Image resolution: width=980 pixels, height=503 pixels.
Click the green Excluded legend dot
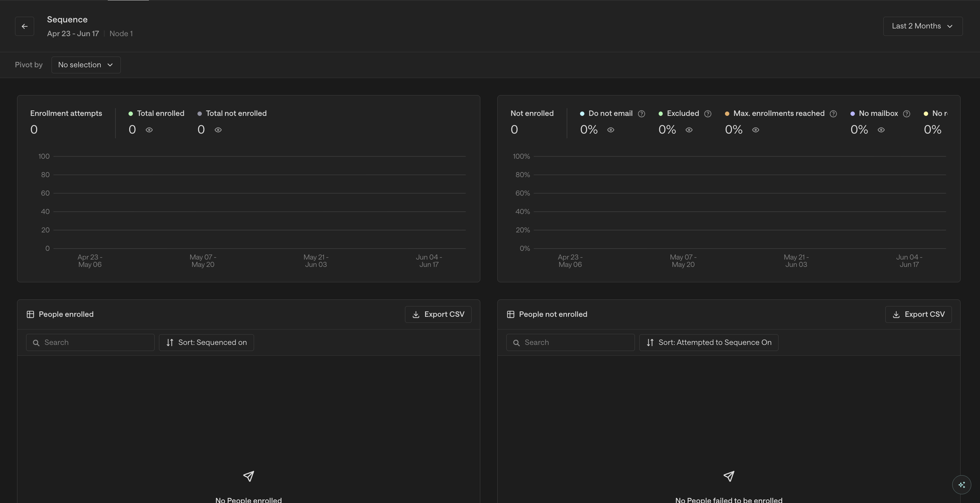(660, 114)
